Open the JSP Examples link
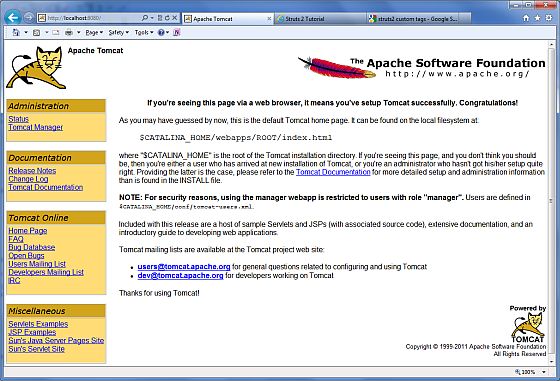This screenshot has width=560, height=381. pyautogui.click(x=32, y=332)
